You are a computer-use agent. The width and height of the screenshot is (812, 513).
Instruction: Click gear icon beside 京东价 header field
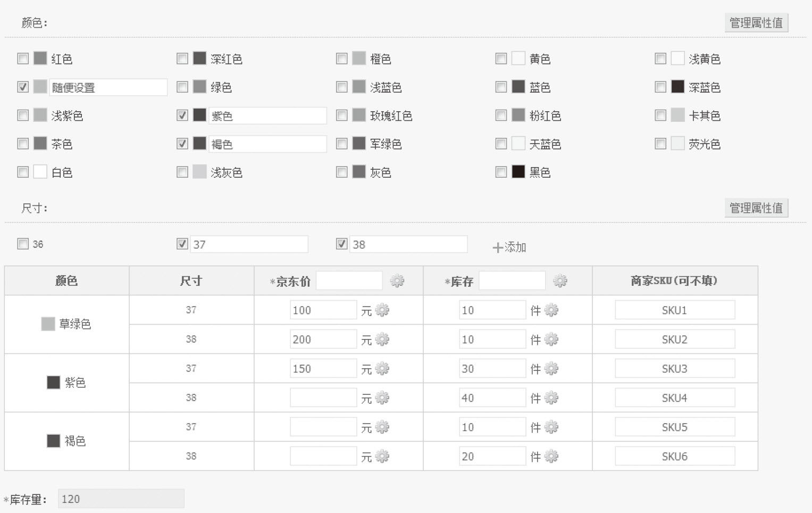point(397,281)
